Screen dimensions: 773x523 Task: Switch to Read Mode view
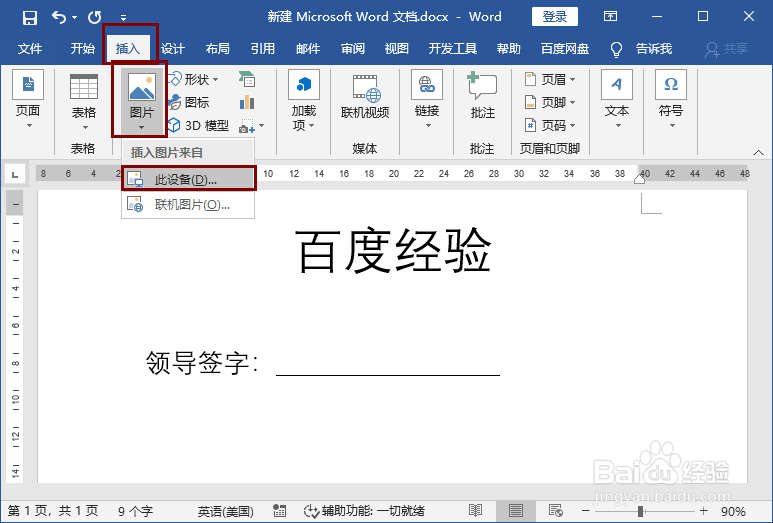(476, 511)
